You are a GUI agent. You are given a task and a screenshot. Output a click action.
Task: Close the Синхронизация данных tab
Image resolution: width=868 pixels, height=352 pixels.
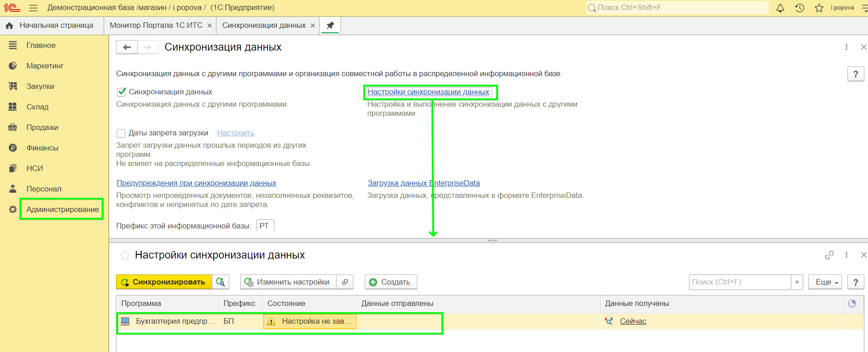pyautogui.click(x=313, y=26)
